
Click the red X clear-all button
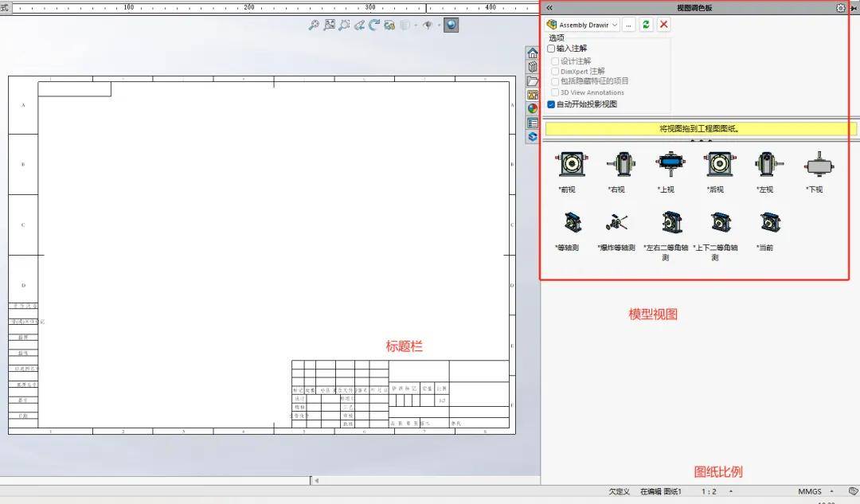pyautogui.click(x=663, y=24)
